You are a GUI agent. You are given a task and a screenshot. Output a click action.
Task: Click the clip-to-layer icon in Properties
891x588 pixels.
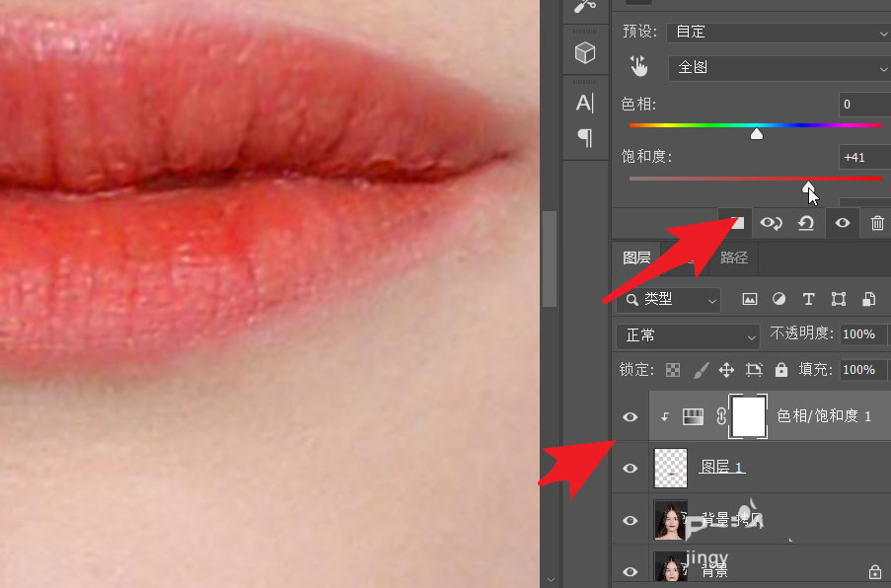point(735,223)
